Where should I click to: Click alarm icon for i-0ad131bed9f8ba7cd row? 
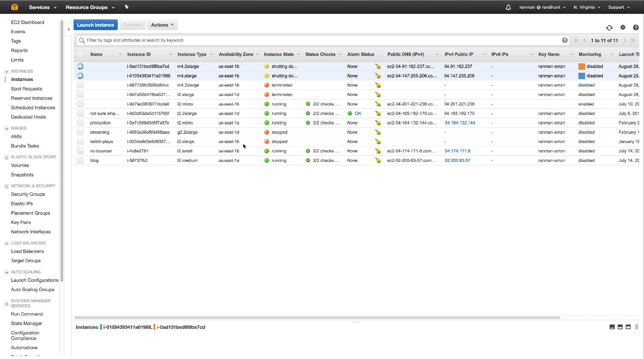378,66
